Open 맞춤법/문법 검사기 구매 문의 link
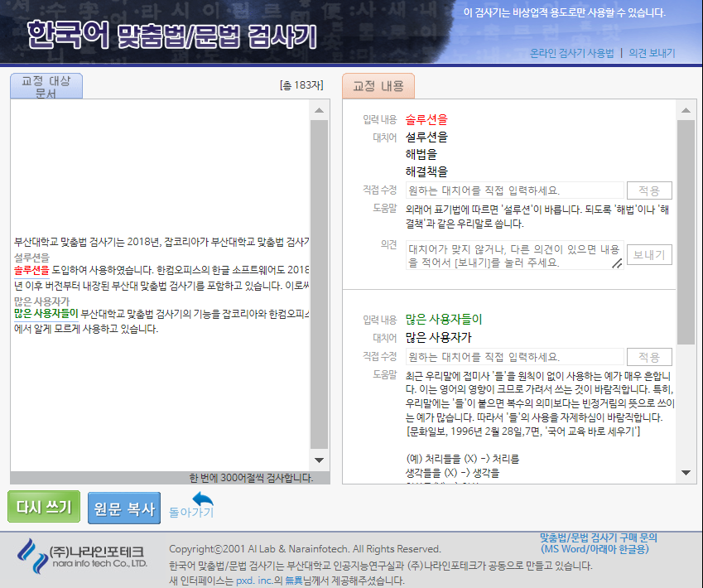The height and width of the screenshot is (588, 703). click(x=598, y=543)
